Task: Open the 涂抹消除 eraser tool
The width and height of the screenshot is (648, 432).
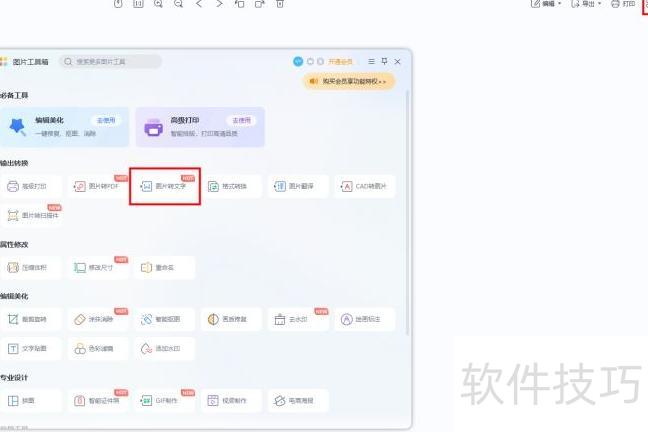Action: click(98, 319)
